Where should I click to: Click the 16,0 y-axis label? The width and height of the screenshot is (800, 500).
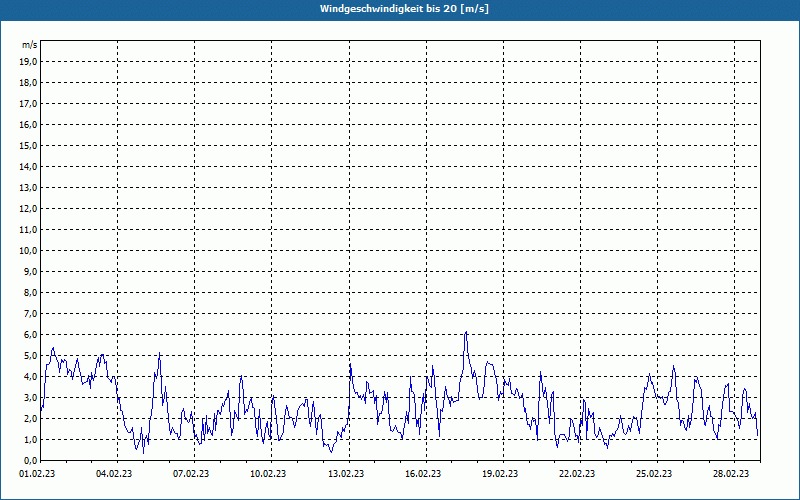(28, 124)
